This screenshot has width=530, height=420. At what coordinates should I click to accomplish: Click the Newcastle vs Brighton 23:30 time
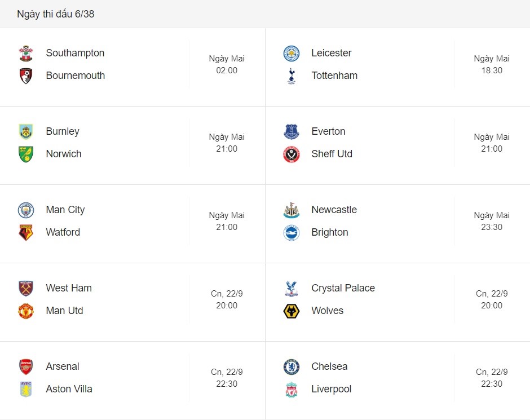(492, 227)
